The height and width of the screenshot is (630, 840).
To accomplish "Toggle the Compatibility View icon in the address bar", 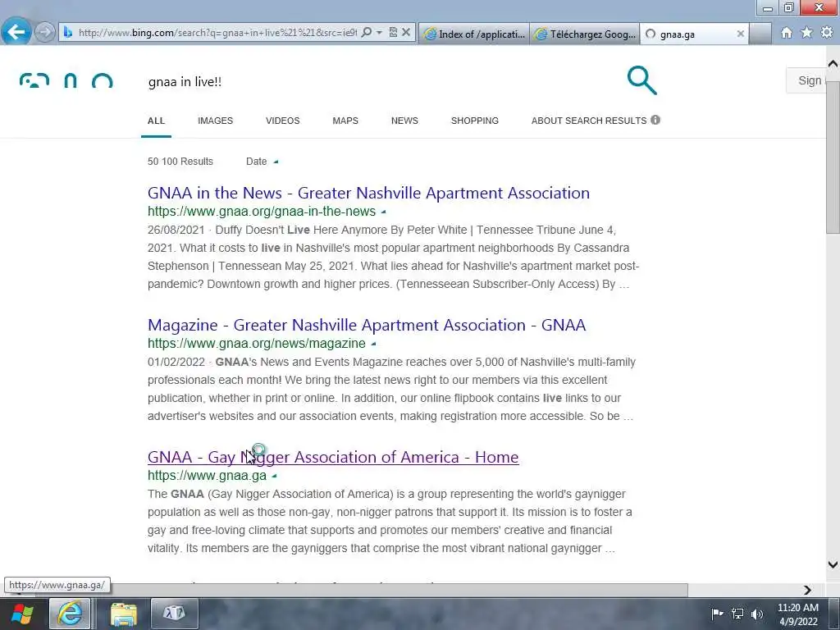I will click(x=393, y=33).
